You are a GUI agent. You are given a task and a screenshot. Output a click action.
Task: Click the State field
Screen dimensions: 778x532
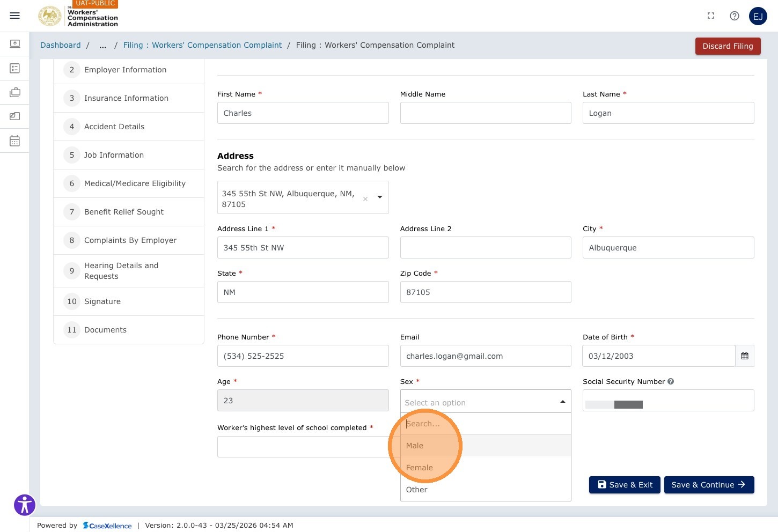[x=303, y=292]
